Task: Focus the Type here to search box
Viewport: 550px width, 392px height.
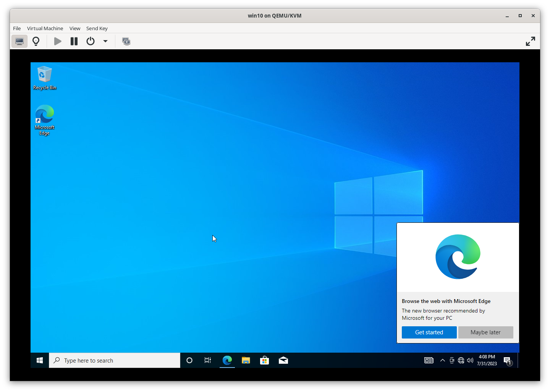Action: (x=115, y=360)
